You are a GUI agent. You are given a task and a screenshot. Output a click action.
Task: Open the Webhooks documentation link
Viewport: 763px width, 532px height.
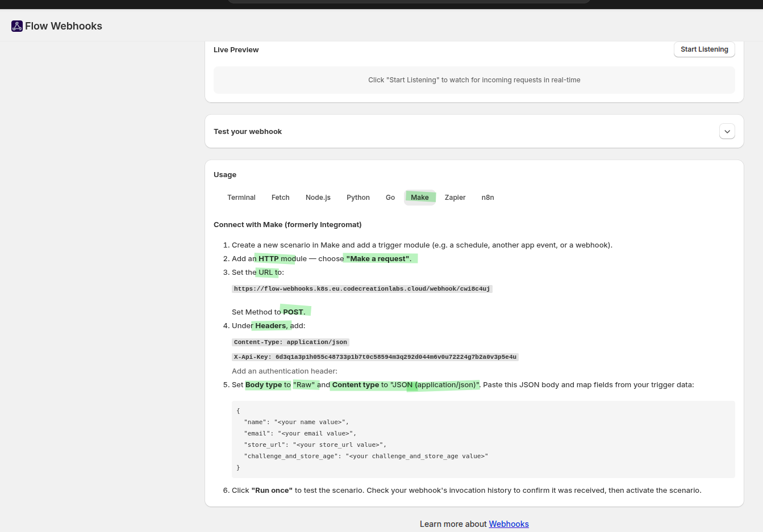[x=508, y=524]
